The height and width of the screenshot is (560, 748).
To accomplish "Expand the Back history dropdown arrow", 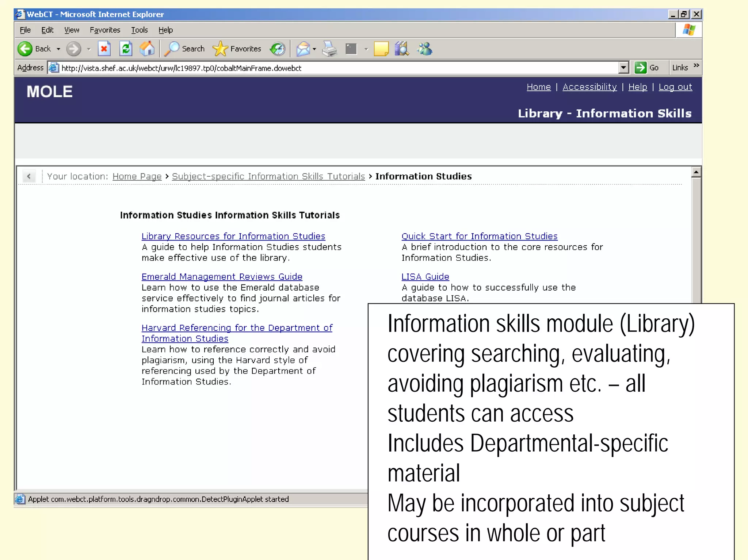I will click(58, 49).
